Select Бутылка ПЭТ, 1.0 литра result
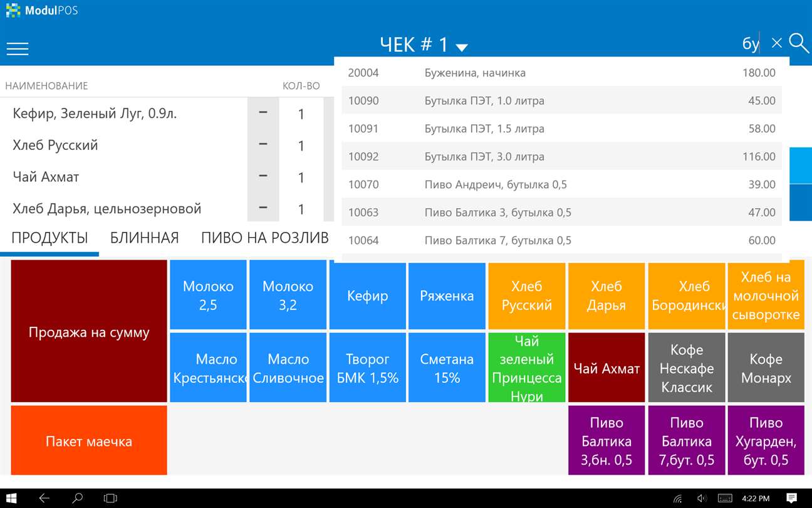This screenshot has width=812, height=508. coord(562,100)
